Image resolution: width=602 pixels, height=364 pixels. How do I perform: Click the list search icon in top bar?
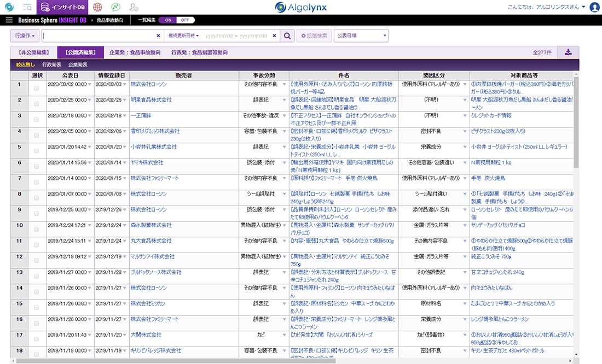(x=27, y=7)
